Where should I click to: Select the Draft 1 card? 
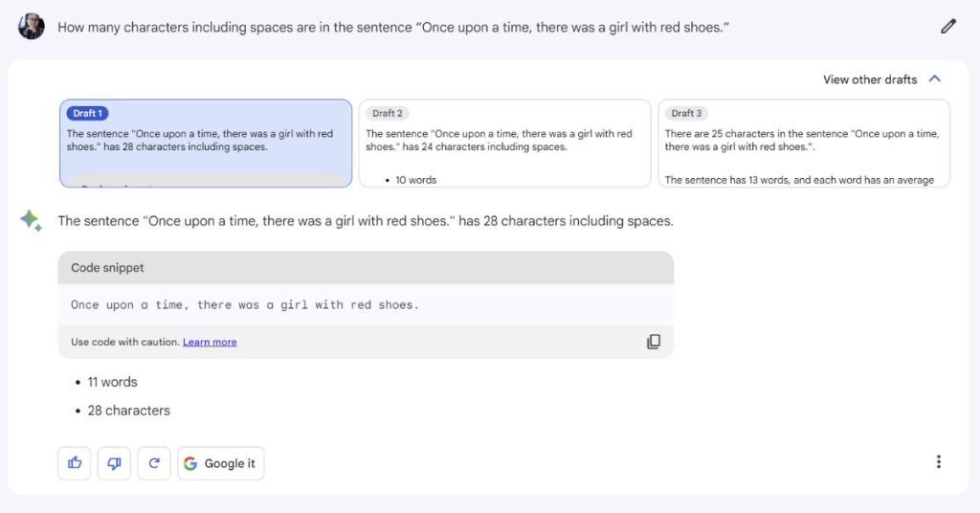(206, 144)
